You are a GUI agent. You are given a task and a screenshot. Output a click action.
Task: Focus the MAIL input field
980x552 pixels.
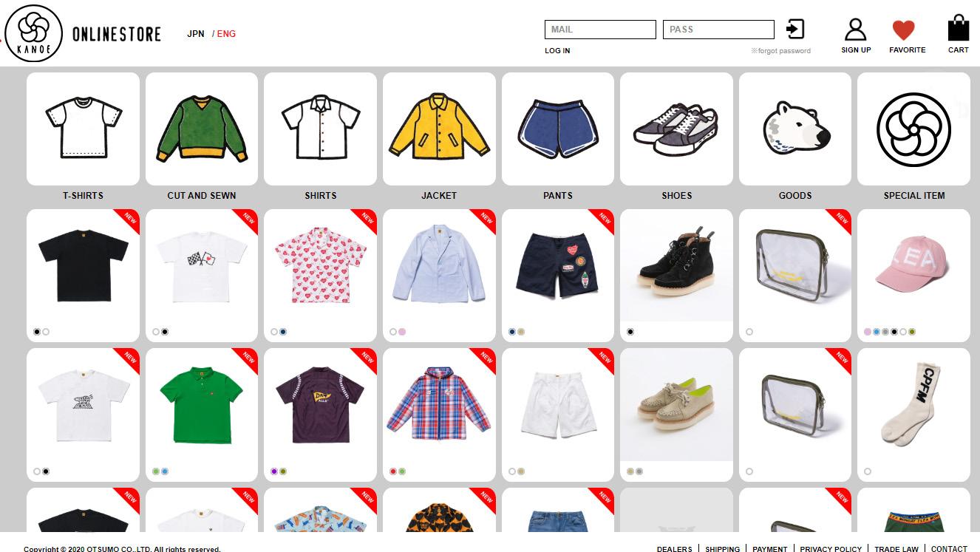[x=600, y=30]
